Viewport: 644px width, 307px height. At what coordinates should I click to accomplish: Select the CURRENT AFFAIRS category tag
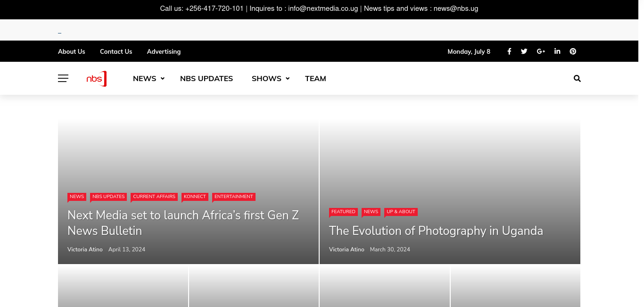(x=154, y=197)
